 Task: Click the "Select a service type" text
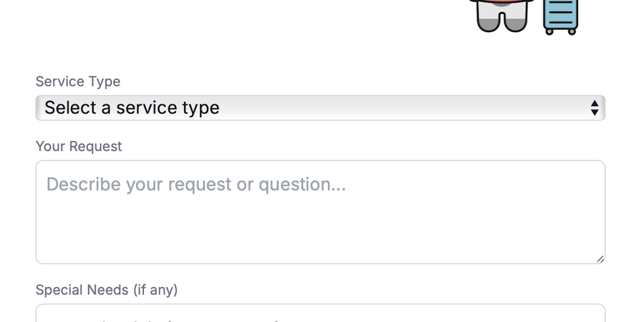[x=132, y=108]
